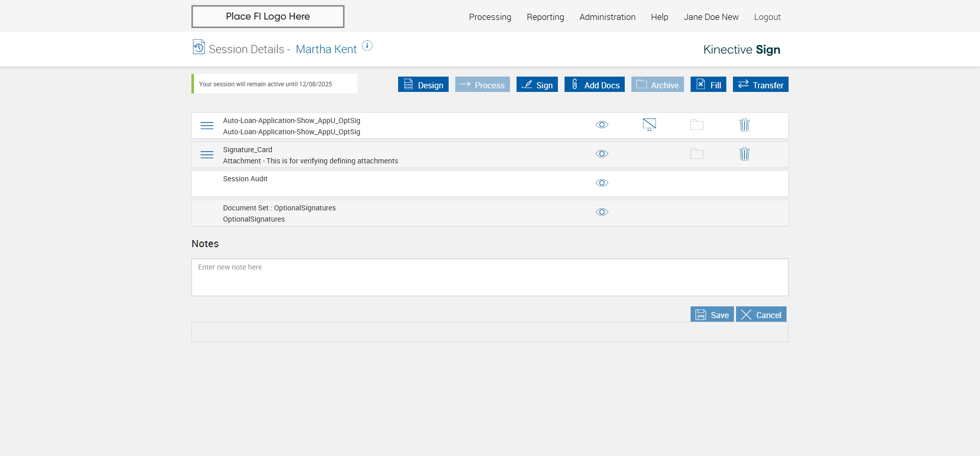The image size is (980, 456).
Task: Open the Processing menu
Action: point(489,17)
